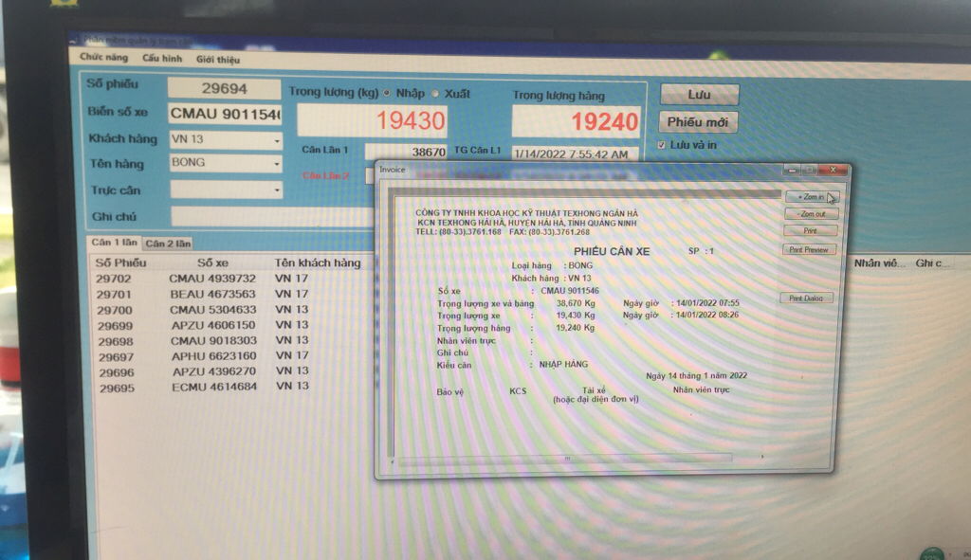Click the Print Dialog button
Image resolution: width=971 pixels, height=560 pixels.
pos(809,298)
